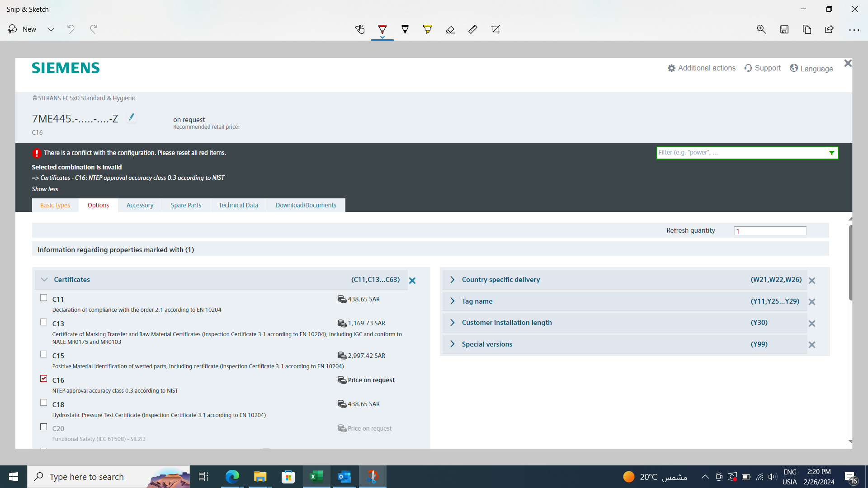Switch to the Technical Data tab
Viewport: 868px width, 488px height.
[238, 205]
